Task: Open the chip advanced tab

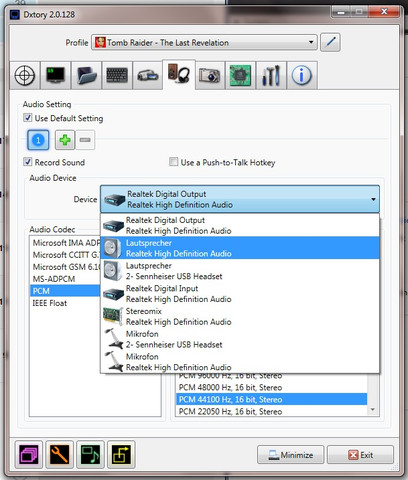Action: pyautogui.click(x=240, y=75)
